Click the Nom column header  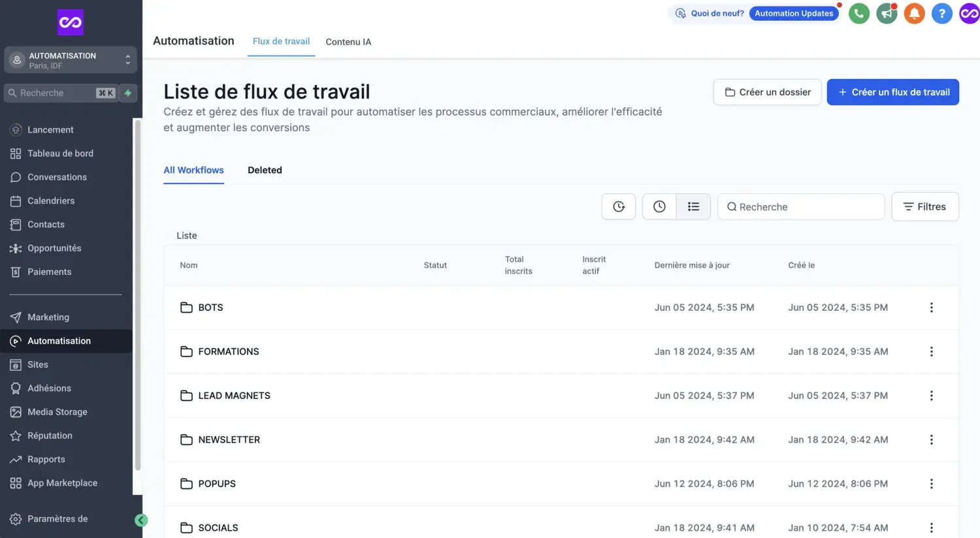(189, 265)
